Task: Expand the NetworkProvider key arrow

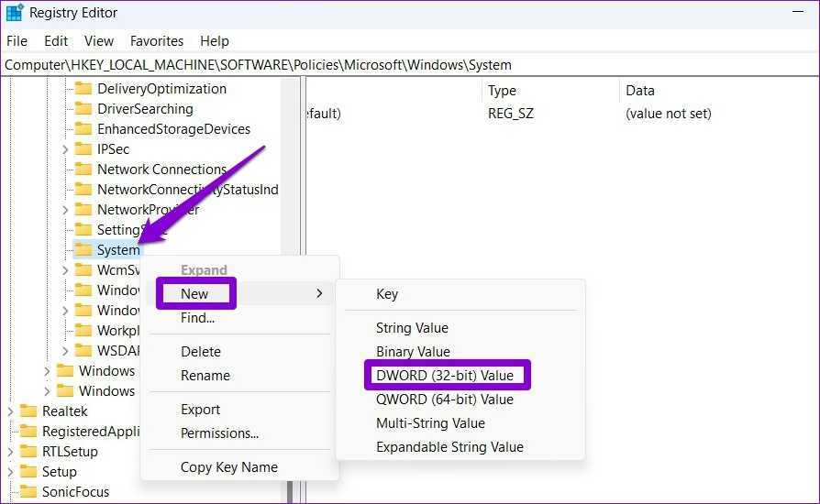Action: tap(65, 210)
